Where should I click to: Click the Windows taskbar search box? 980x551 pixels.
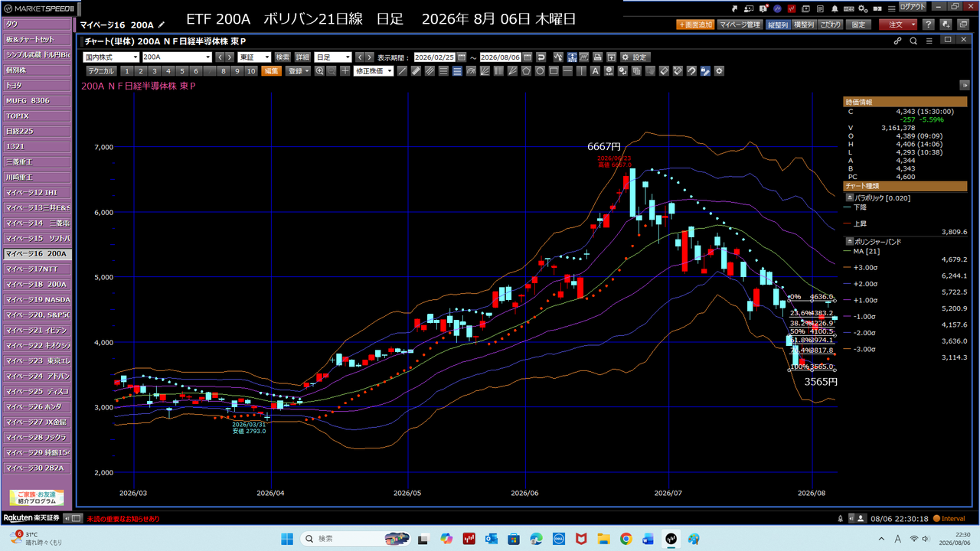(354, 538)
